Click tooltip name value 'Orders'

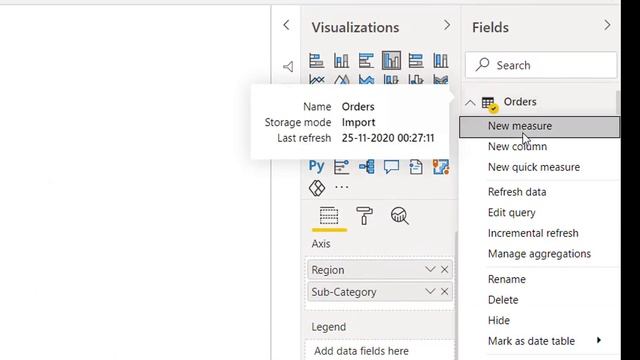coord(358,107)
